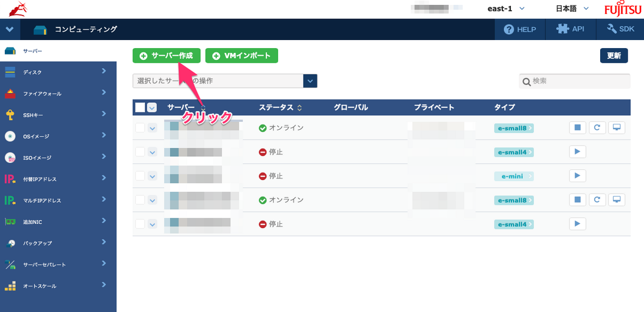Open the API tab in header
Screen dimensions: 644x312
(x=570, y=29)
